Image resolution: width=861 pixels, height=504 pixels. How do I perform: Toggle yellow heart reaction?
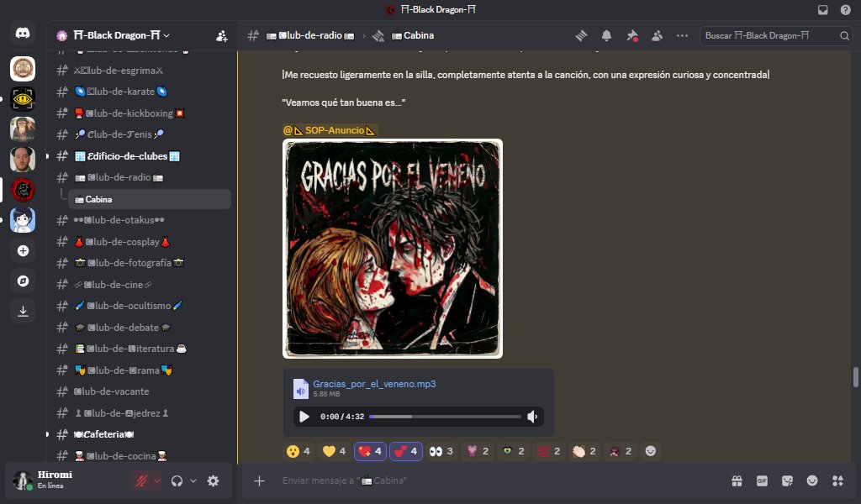(335, 451)
